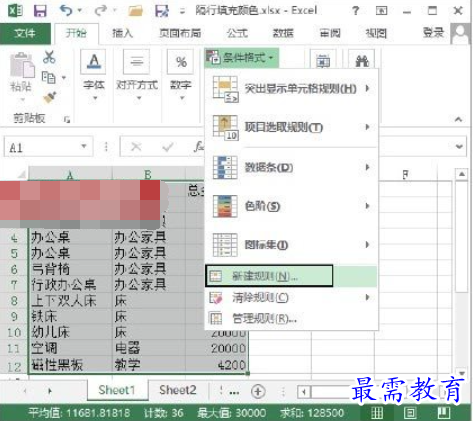This screenshot has width=473, height=421.
Task: Switch to the 页面布局 ribbon tab
Action: tap(180, 33)
